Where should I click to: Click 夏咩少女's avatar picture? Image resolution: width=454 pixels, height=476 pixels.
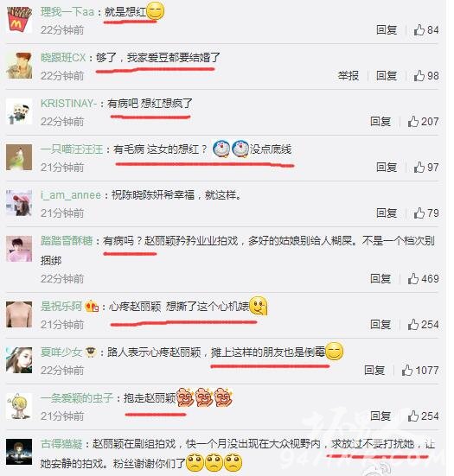(19, 360)
